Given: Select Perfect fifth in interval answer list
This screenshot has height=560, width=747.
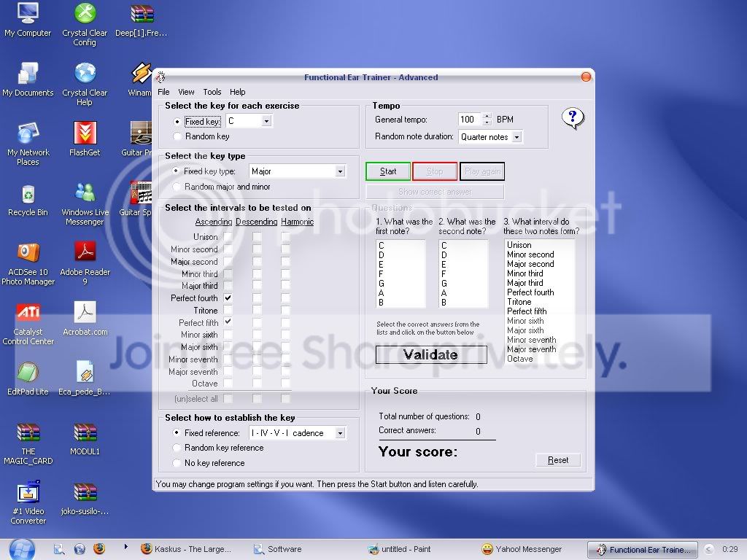Looking at the screenshot, I should tap(539, 311).
